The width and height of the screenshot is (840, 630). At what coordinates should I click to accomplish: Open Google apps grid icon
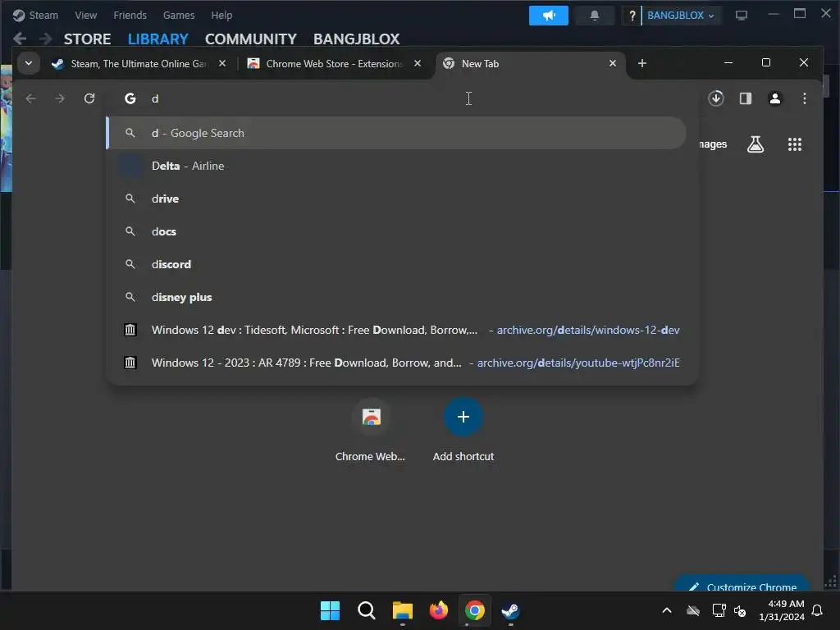pos(794,144)
